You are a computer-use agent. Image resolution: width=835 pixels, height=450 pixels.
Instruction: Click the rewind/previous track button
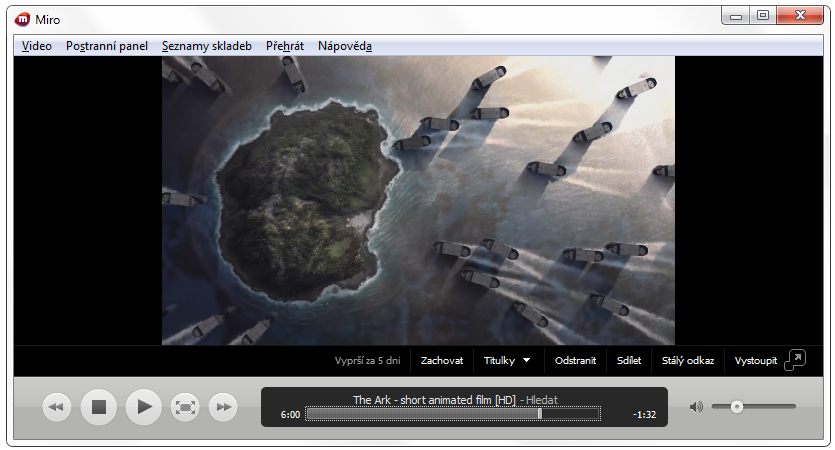pos(56,407)
